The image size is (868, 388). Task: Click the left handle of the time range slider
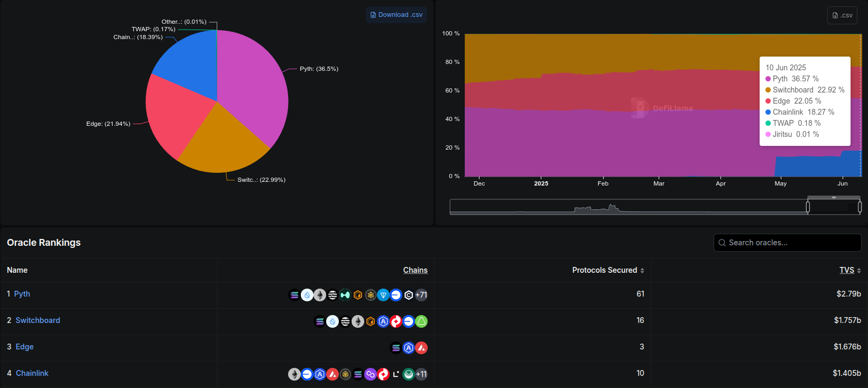pos(808,207)
